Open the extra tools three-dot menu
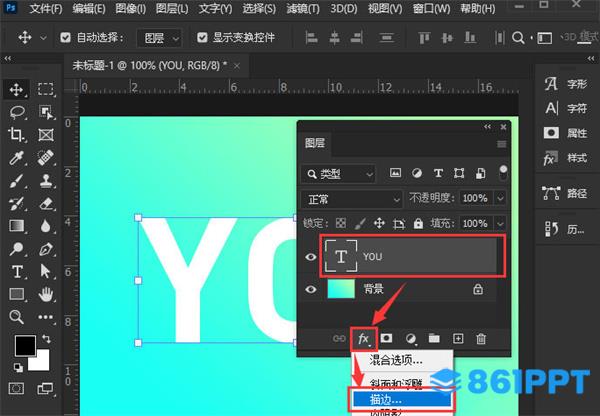Viewport: 600px width, 416px height. (46, 317)
